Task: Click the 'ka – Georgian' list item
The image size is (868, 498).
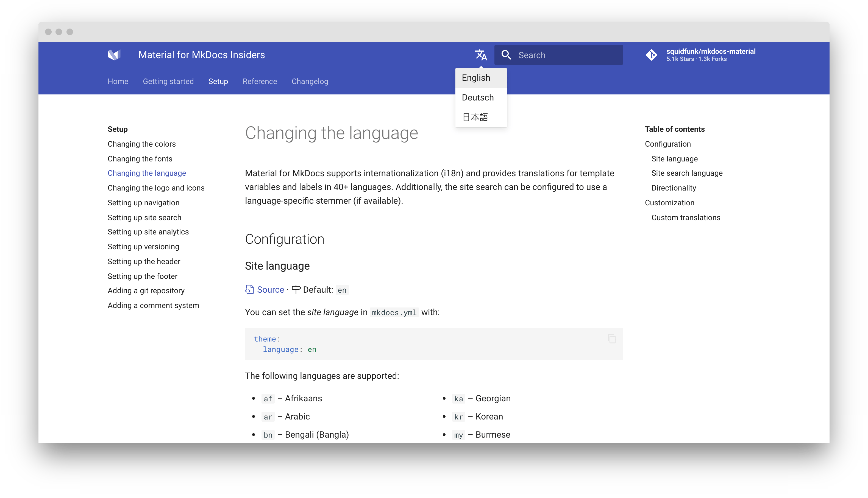Action: 482,398
